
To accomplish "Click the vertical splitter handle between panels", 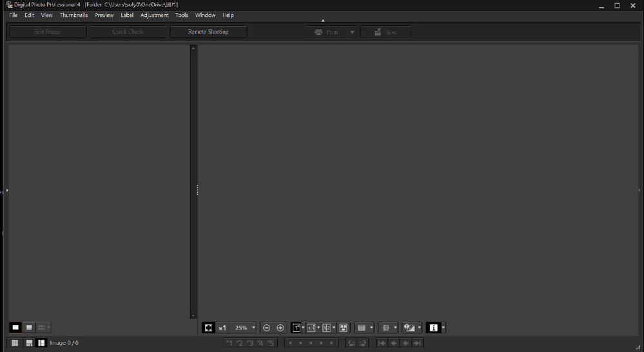I will (197, 190).
